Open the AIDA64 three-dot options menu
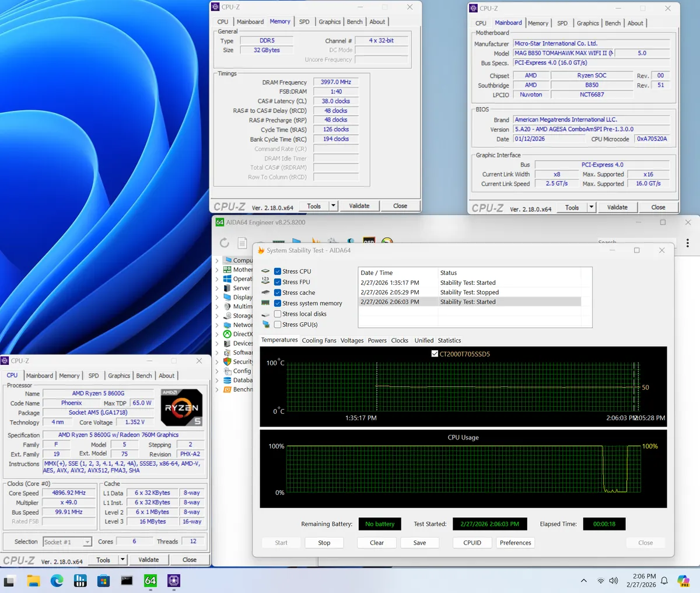Image resolution: width=700 pixels, height=593 pixels. point(688,243)
